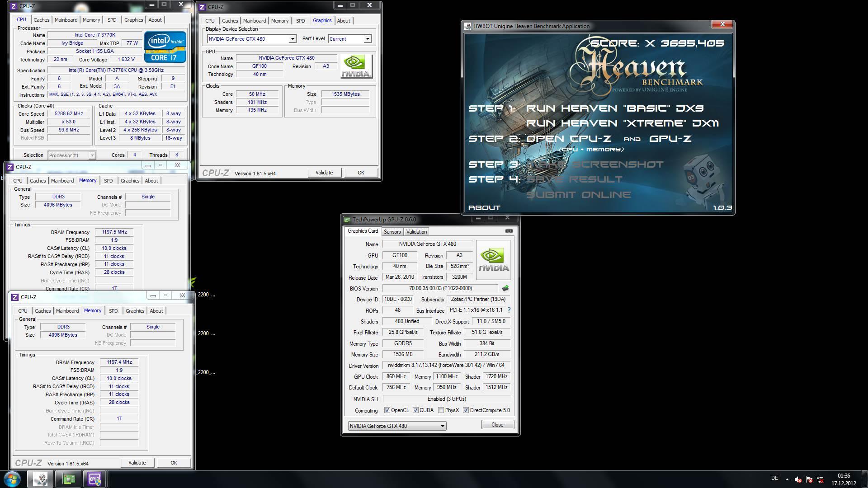Click GPU-Z link in Heaven step 2
Screen dimensions: 868x488
click(670, 139)
